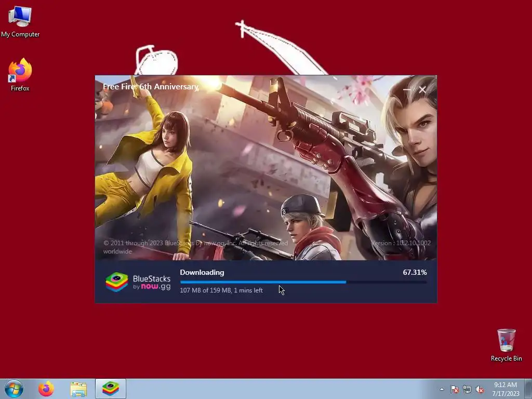This screenshot has height=399, width=532.
Task: Click the Downloading status label
Action: 202,272
